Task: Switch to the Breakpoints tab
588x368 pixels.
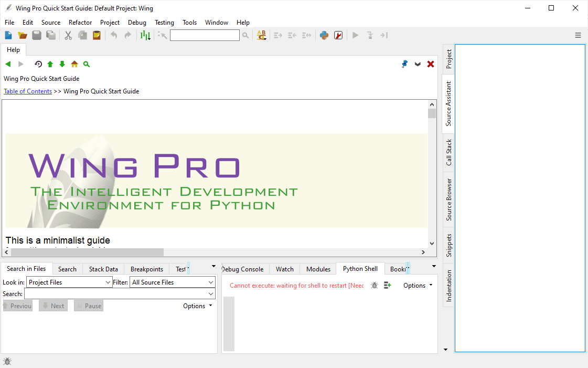Action: pyautogui.click(x=147, y=269)
